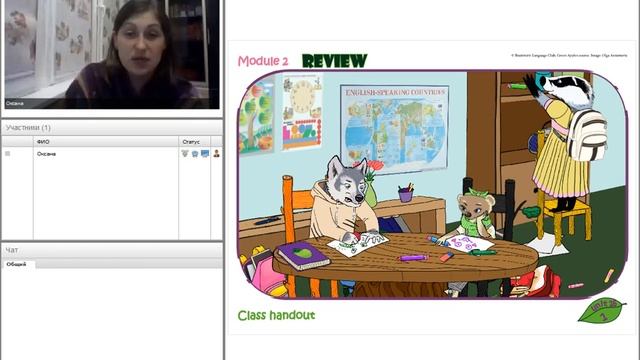Click the webcam status icon for Оксана
The height and width of the screenshot is (360, 640).
[195, 153]
